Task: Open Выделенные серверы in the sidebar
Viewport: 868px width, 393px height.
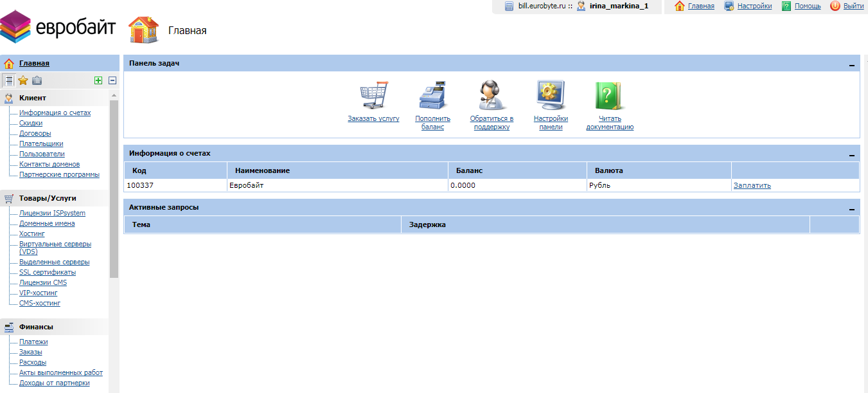Action: point(54,262)
